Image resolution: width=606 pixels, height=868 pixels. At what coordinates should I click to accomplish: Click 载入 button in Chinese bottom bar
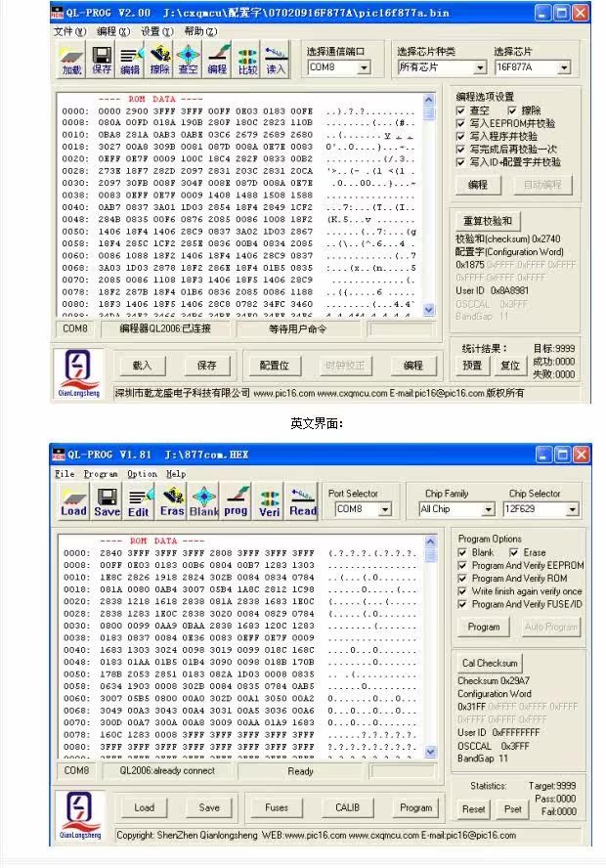click(x=142, y=366)
